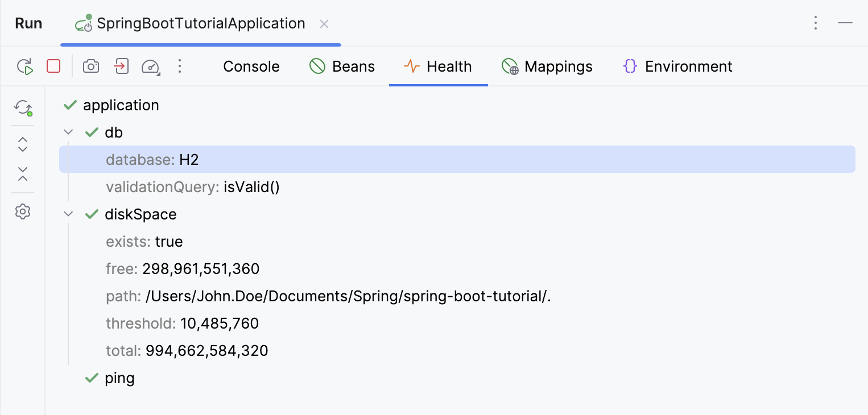Screen dimensions: 868x415
Task: Collapse the diskSpace health node
Action: [68, 214]
